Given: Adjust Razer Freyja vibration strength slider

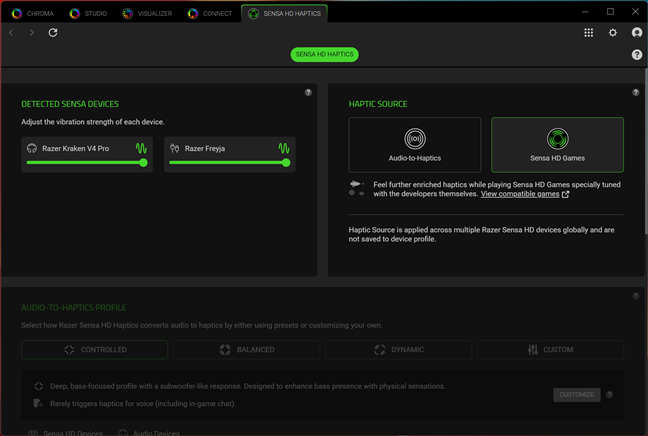Looking at the screenshot, I should [x=230, y=163].
